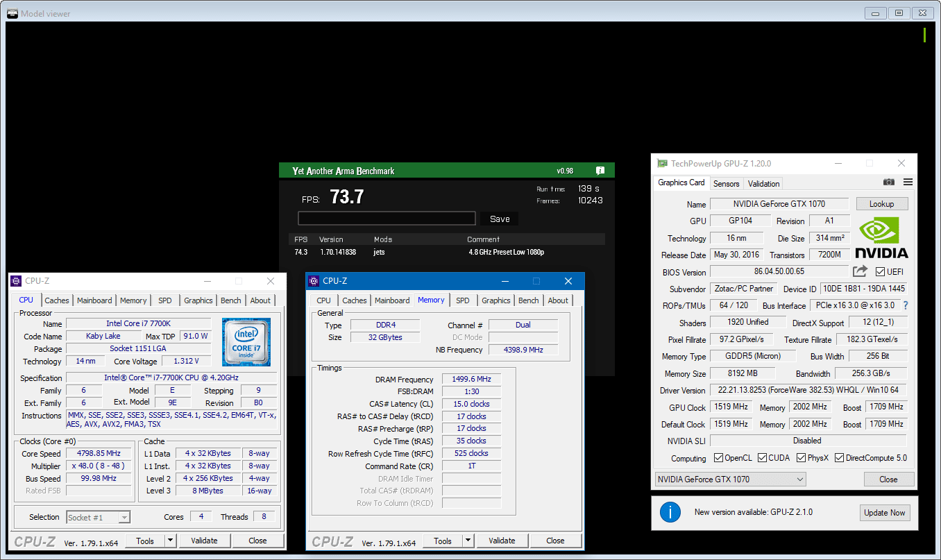Open the NVIDIA GeForce GTX 1070 GPU selector dropdown

click(730, 479)
